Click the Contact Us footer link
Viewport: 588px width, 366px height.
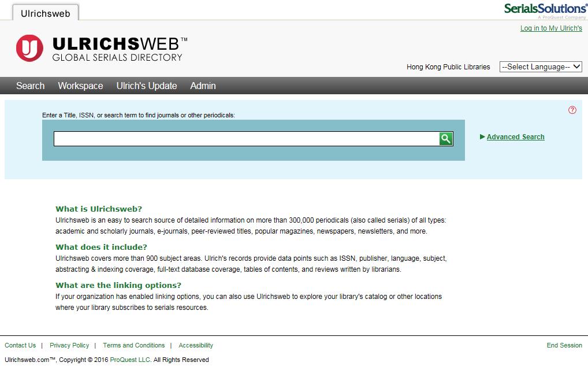click(20, 345)
